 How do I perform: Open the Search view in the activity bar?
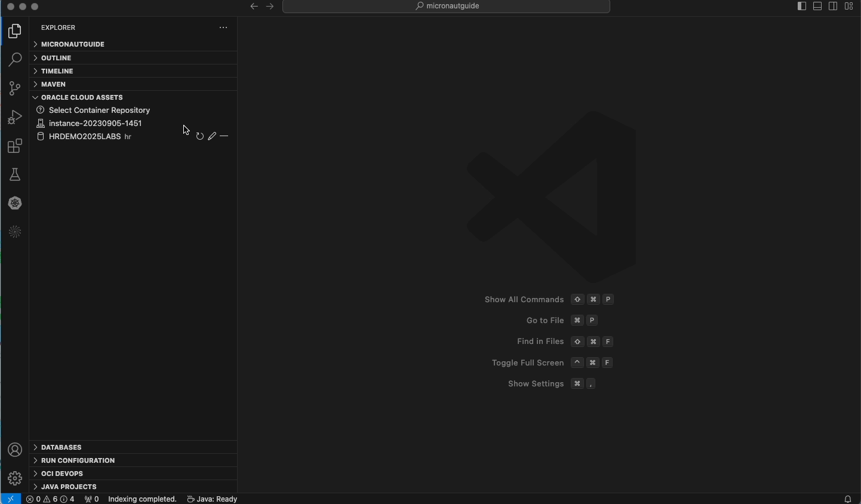click(14, 59)
